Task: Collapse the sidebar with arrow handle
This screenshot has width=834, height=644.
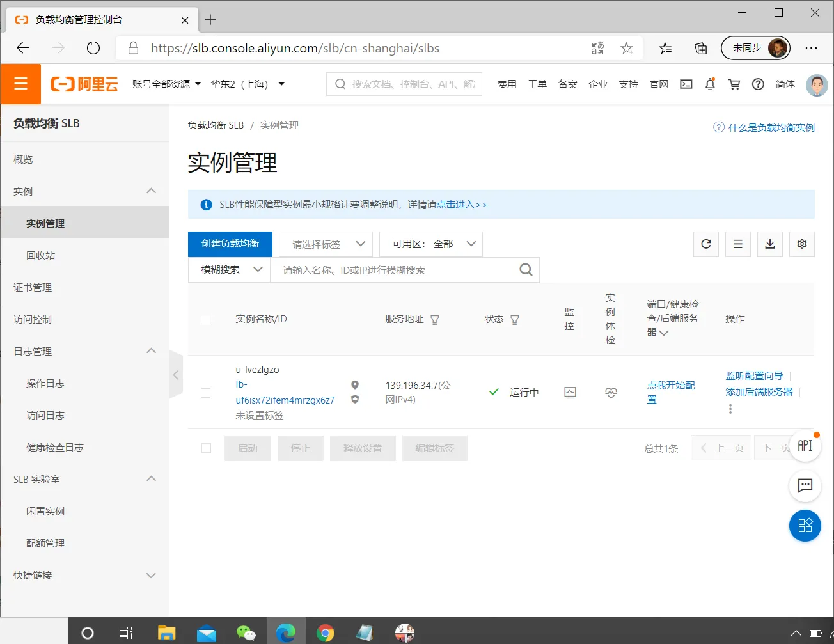Action: [176, 375]
